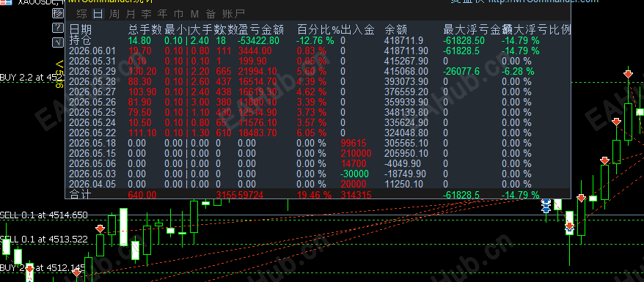The width and height of the screenshot is (644, 282).
Task: Open the 年 yearly tab
Action: click(x=162, y=15)
